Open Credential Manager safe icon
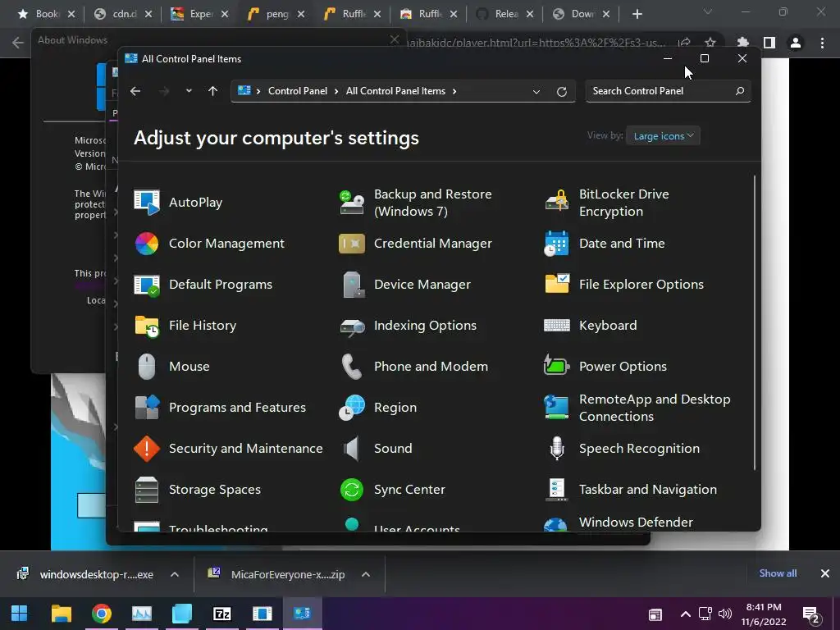840x630 pixels. [351, 243]
